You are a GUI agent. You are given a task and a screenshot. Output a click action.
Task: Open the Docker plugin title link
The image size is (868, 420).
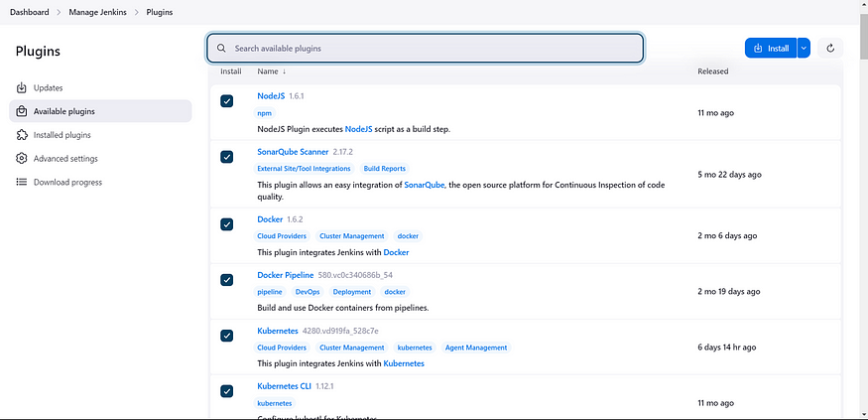coord(270,219)
